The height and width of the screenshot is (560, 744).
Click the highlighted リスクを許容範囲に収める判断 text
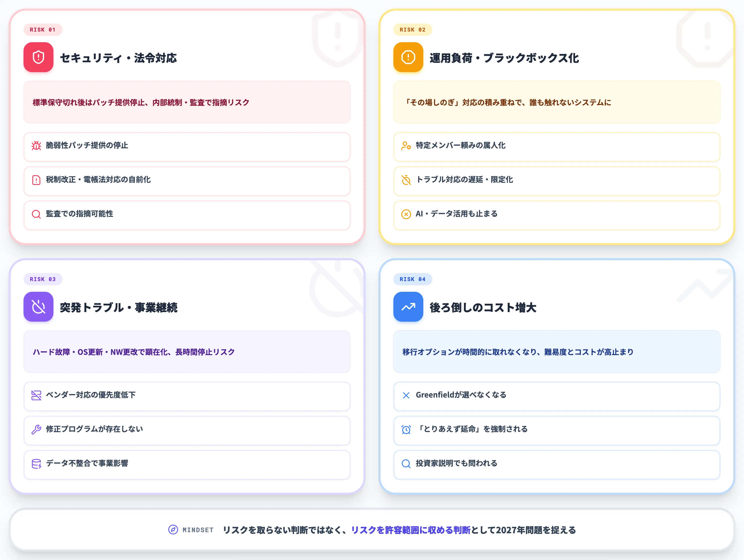pos(411,530)
